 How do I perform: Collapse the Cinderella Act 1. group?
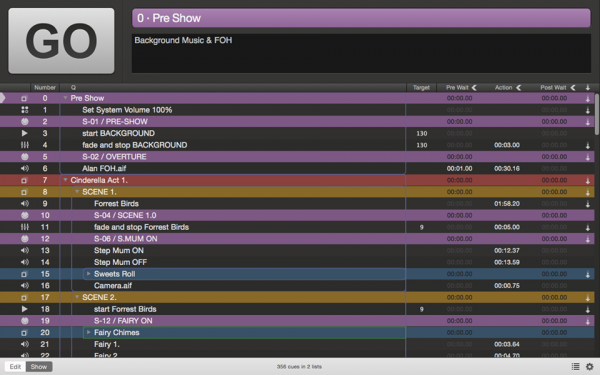coord(65,180)
